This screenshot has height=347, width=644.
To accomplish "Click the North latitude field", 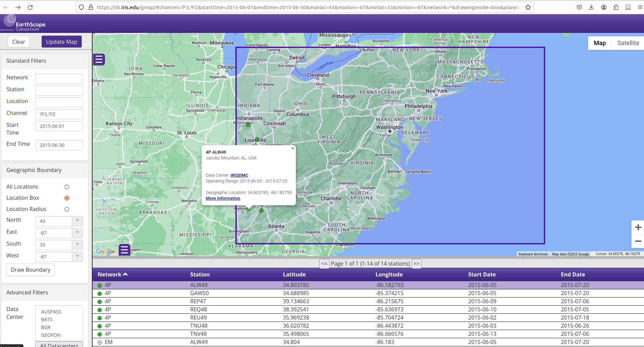I will 54,221.
